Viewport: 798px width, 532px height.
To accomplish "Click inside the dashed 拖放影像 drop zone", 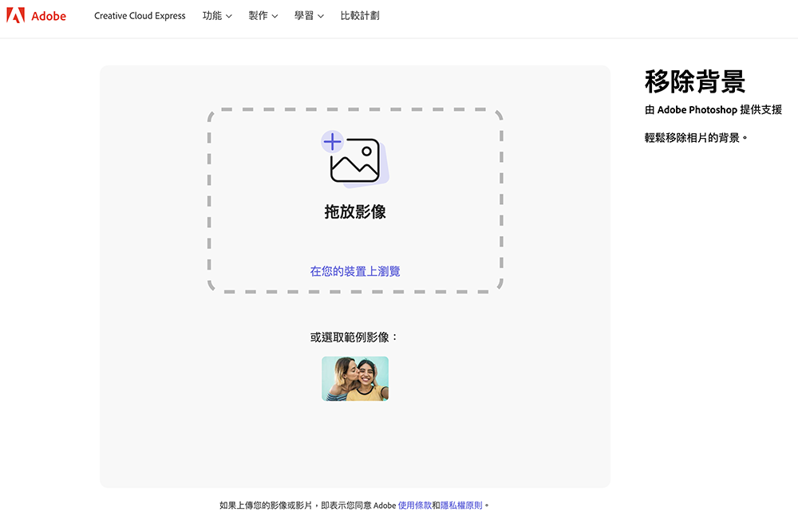I will click(355, 201).
